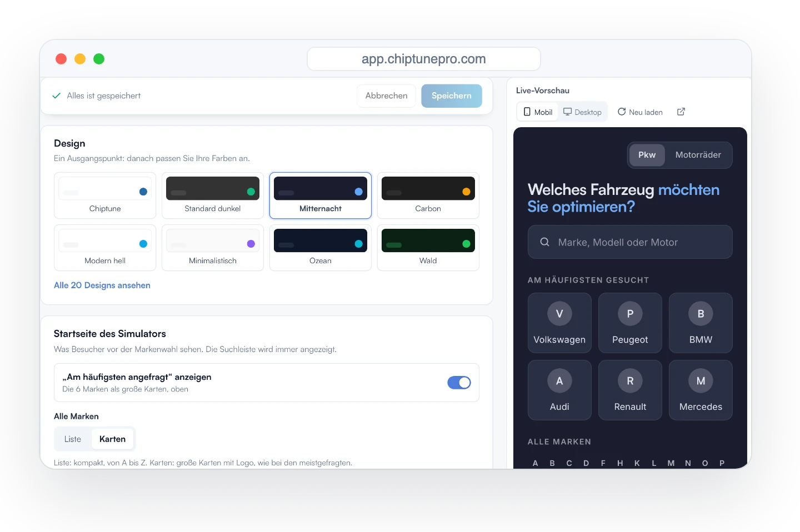Click the Speichern button
Screen dimensions: 800x532
click(x=452, y=96)
